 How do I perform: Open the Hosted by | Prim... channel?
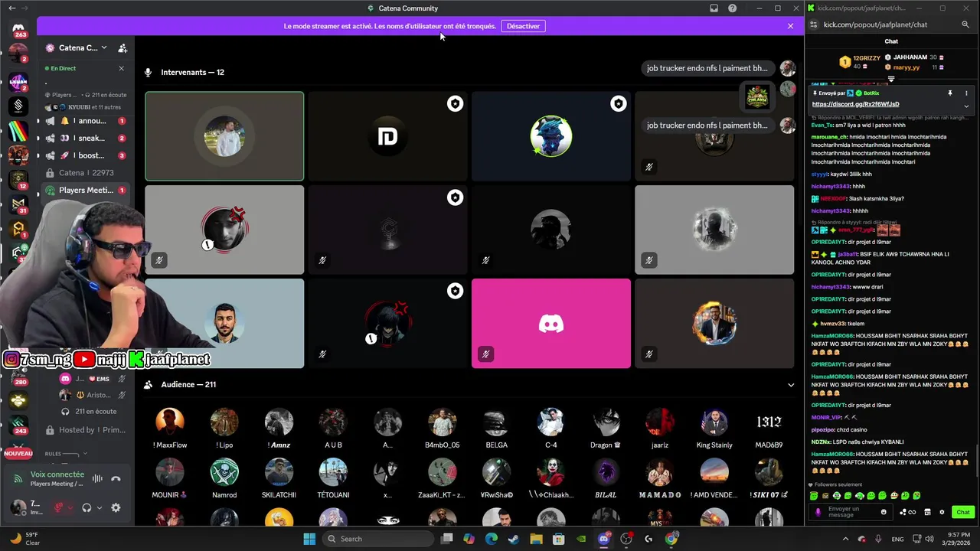86,430
